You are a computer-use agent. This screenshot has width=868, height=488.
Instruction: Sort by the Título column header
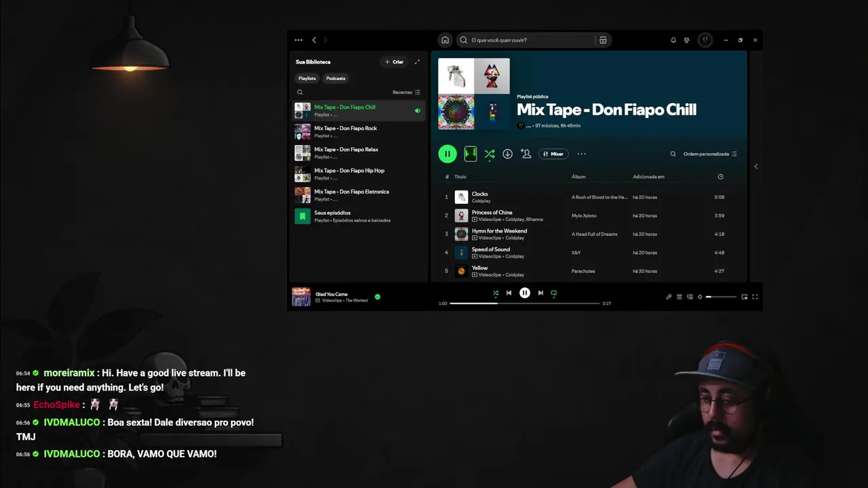[460, 177]
